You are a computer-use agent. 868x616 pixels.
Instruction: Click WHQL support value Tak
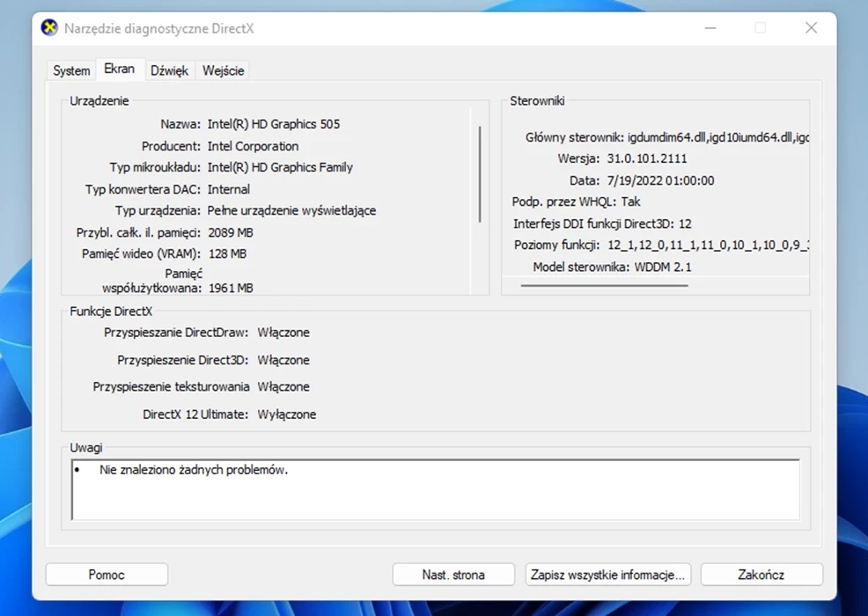[x=630, y=202]
